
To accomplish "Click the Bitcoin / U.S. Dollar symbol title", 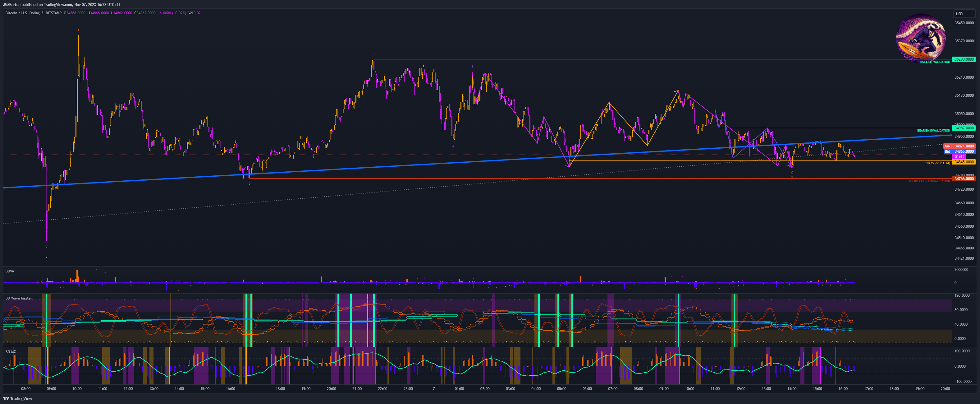I will click(x=34, y=13).
